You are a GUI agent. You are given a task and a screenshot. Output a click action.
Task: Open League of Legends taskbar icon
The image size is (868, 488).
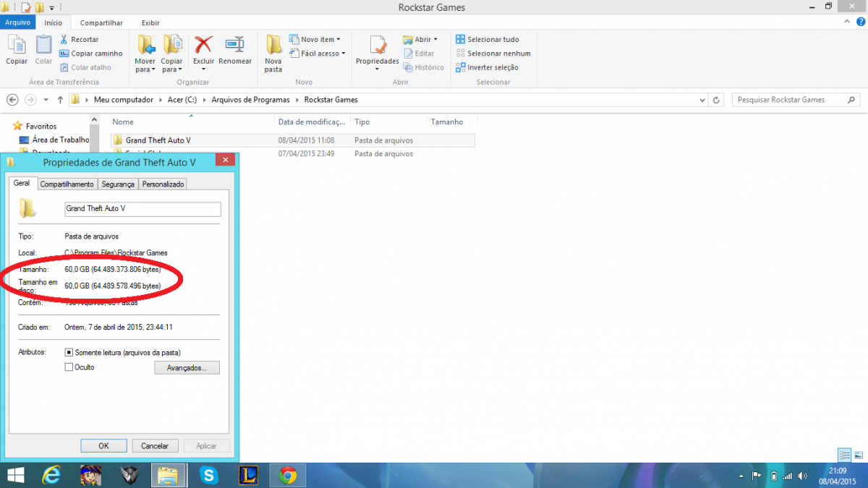[x=248, y=475]
